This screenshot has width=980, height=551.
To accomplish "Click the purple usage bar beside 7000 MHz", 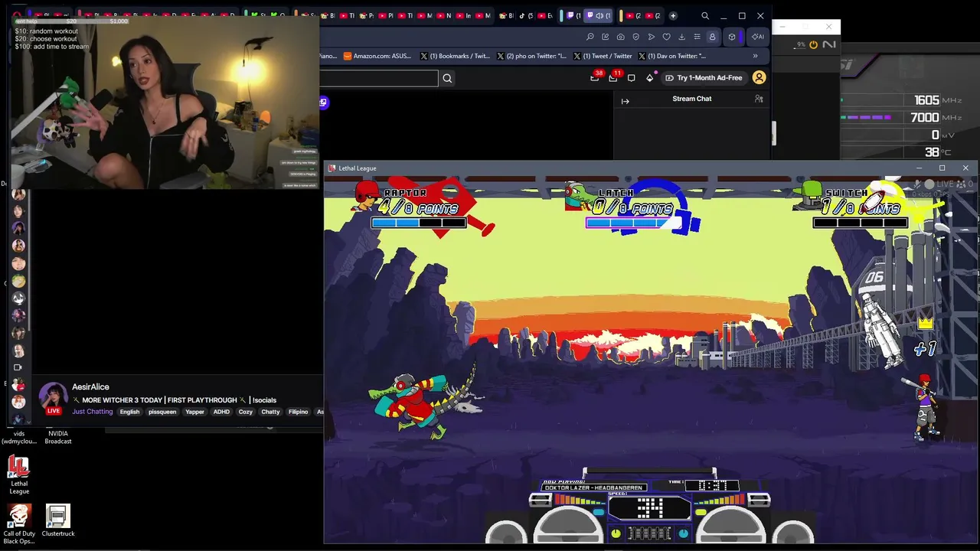I will [x=866, y=117].
